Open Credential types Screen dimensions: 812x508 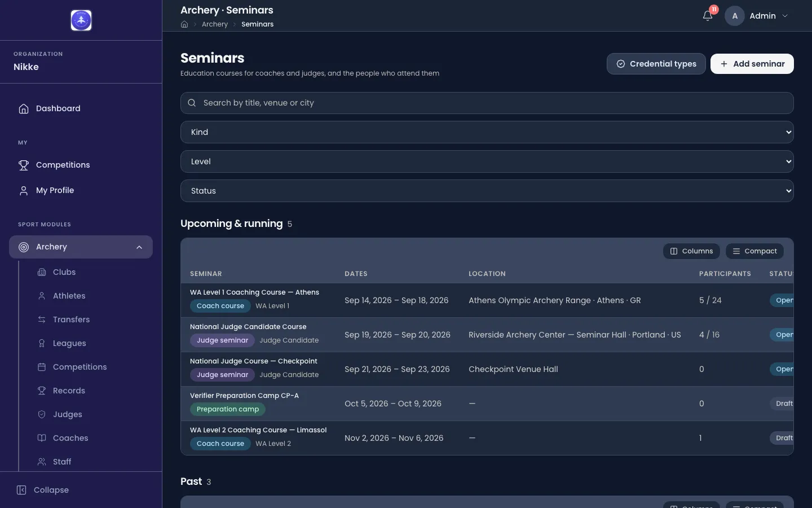[656, 64]
